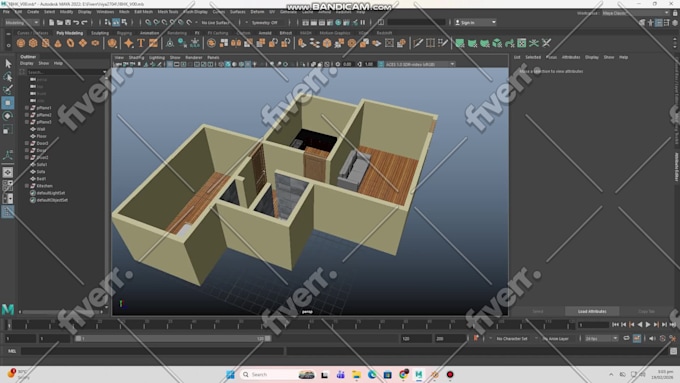Expand pPlane1 node in Outliner
The height and width of the screenshot is (383, 680).
pos(27,108)
